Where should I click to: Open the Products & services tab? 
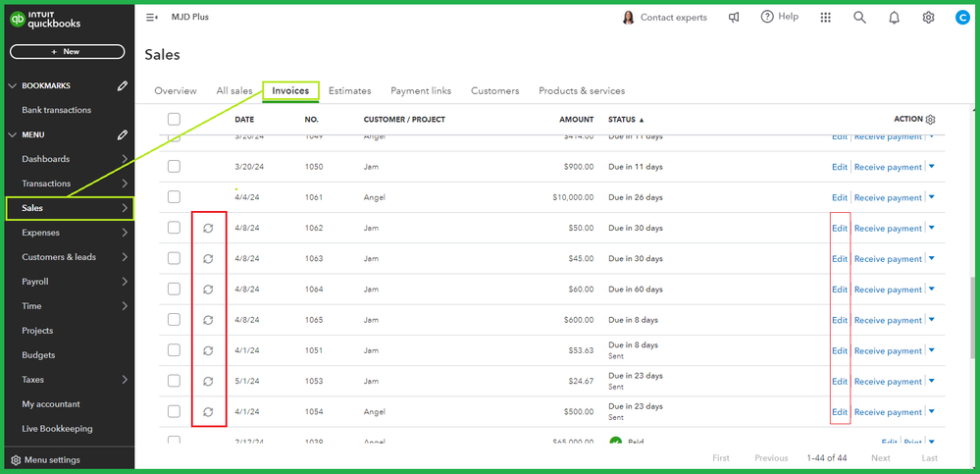coord(582,90)
